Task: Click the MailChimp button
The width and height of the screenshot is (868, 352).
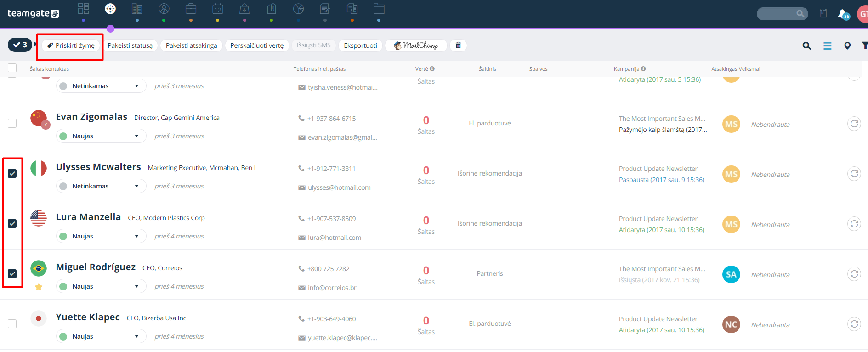Action: [x=416, y=45]
